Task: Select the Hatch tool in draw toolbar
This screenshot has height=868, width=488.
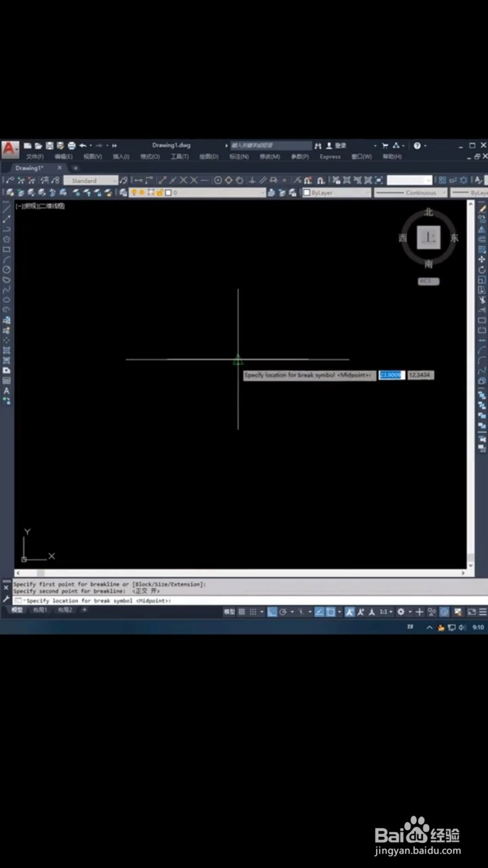Action: (x=7, y=351)
